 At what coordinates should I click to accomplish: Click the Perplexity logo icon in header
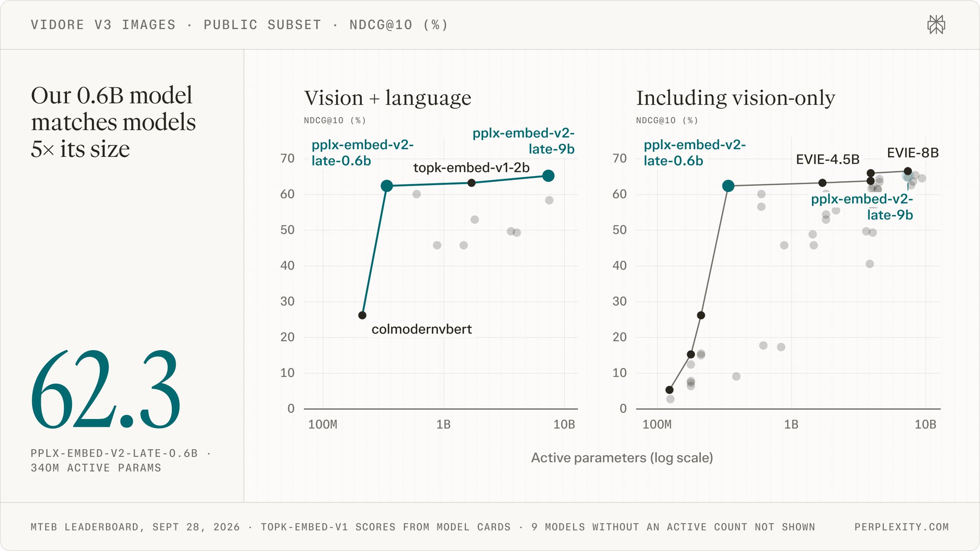[936, 24]
